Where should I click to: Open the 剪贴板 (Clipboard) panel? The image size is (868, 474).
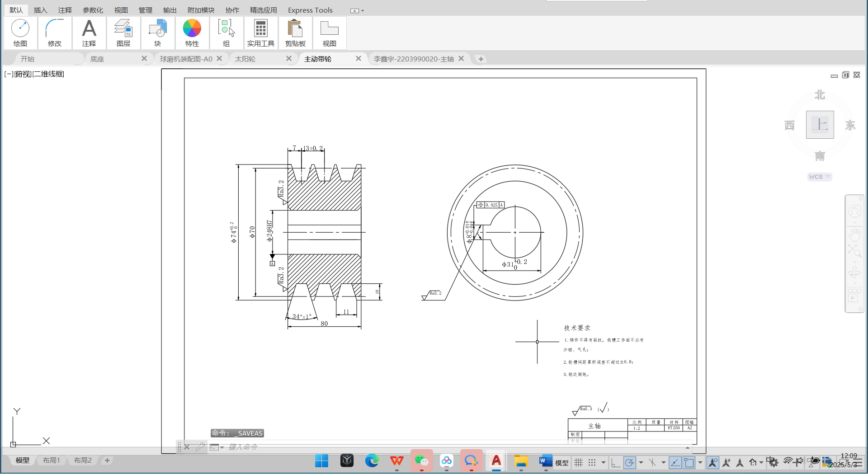295,33
